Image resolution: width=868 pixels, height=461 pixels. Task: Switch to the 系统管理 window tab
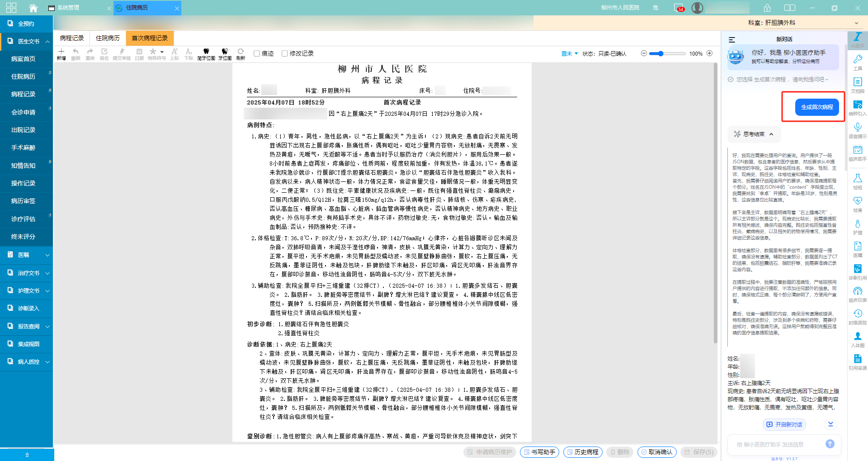pos(79,8)
